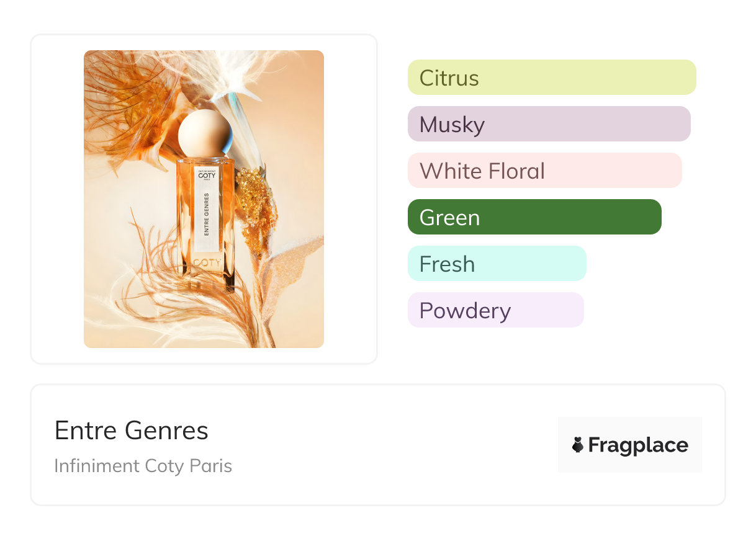Select the Musky accord bar
Image resolution: width=756 pixels, height=536 pixels.
pyautogui.click(x=549, y=124)
